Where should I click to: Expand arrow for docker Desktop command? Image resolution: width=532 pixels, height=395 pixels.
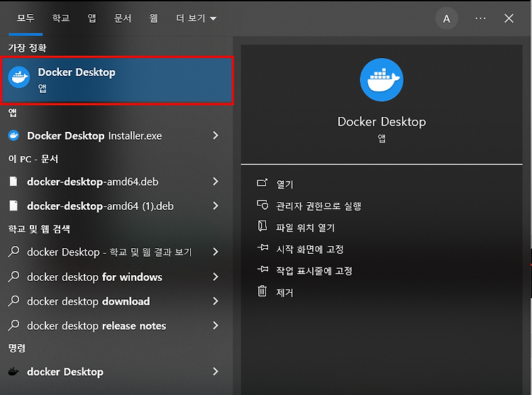tap(216, 372)
